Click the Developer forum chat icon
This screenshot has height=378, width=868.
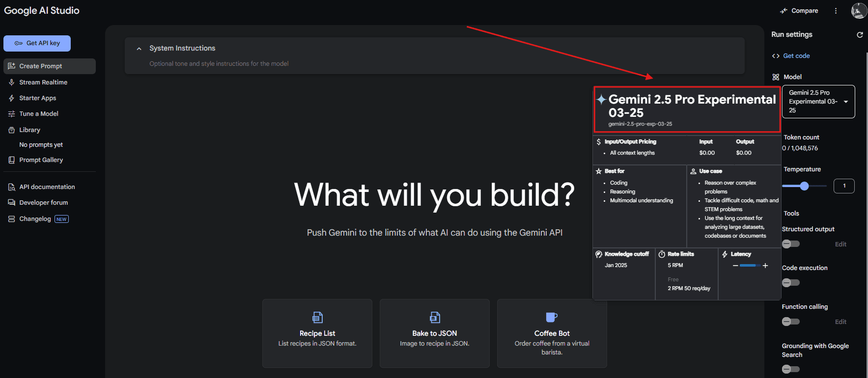(12, 203)
